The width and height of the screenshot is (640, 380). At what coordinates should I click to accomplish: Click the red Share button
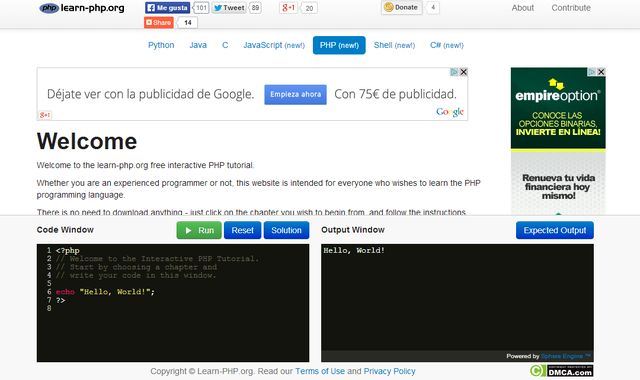tap(159, 22)
